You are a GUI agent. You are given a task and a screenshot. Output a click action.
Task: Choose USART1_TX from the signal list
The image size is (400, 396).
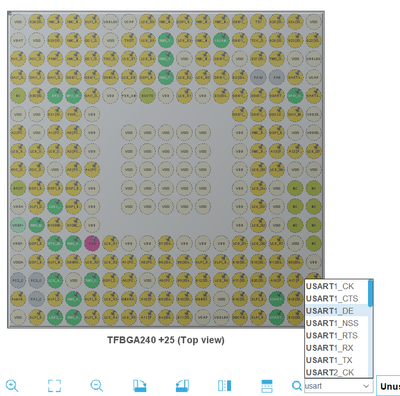pos(336,360)
